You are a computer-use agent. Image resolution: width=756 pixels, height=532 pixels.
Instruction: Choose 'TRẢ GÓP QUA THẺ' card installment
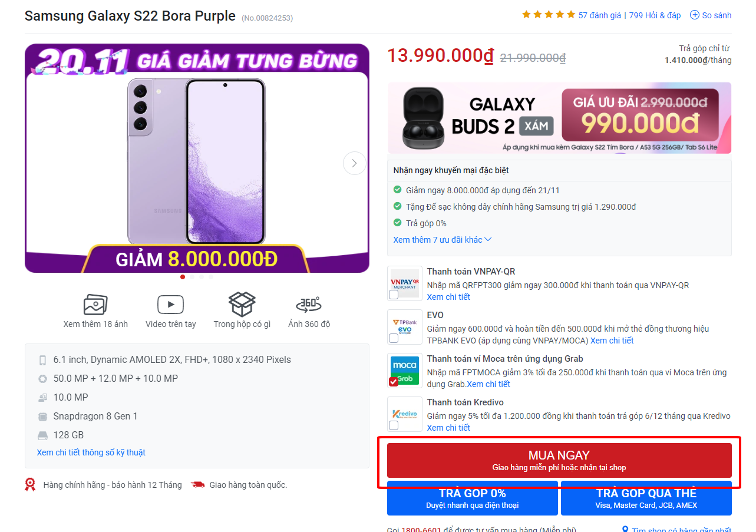pos(646,498)
